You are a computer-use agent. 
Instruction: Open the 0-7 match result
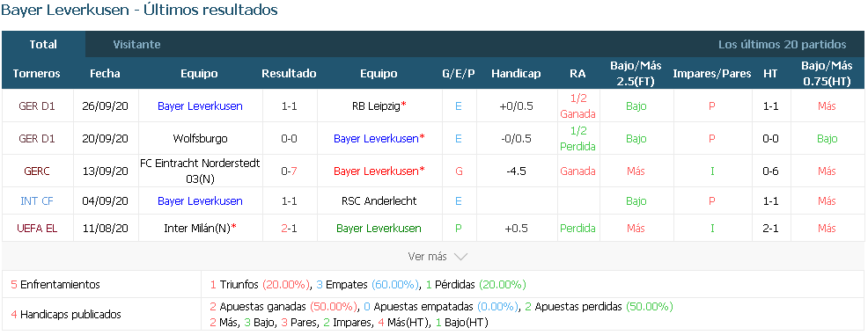pyautogui.click(x=289, y=171)
